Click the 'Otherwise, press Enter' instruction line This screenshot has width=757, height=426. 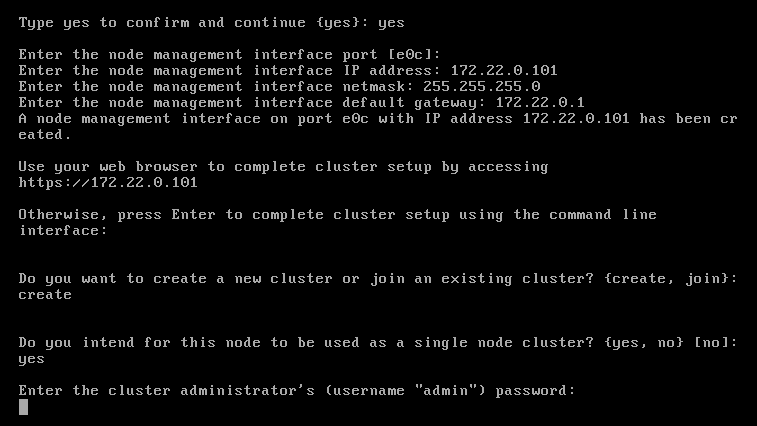[337, 222]
